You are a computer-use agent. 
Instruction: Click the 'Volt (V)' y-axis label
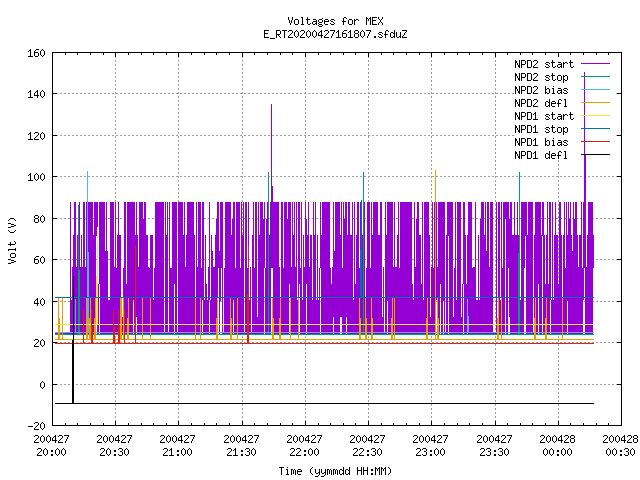pos(12,240)
